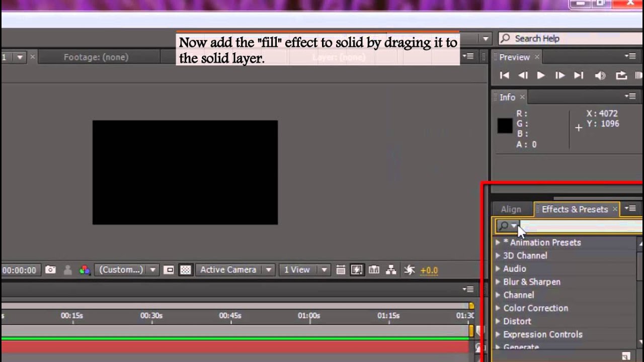
Task: Close the Preview panel tab
Action: pos(537,57)
